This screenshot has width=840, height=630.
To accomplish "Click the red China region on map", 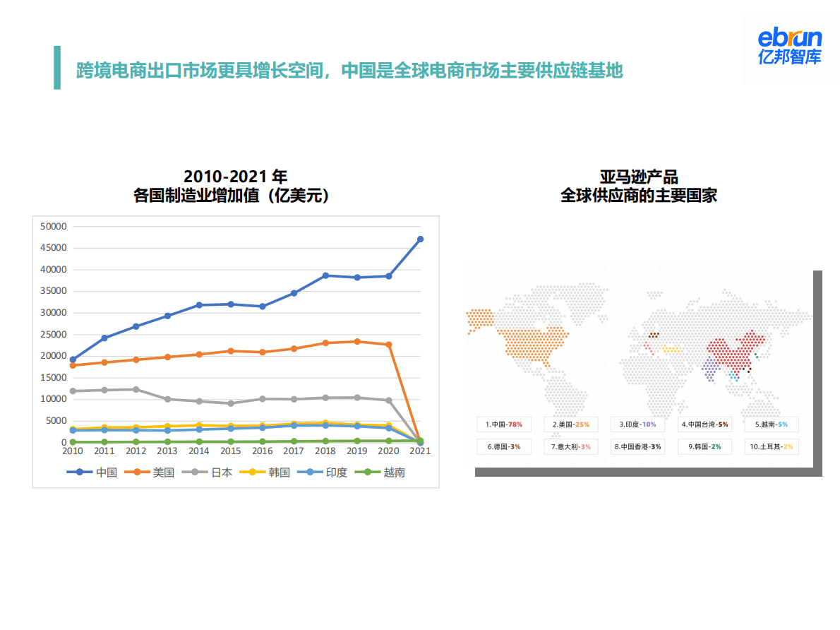I will 734,350.
